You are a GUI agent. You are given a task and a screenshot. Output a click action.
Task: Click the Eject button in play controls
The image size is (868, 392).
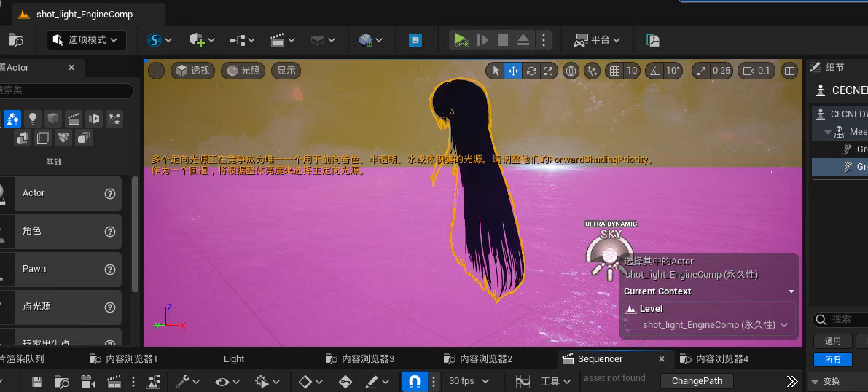[x=523, y=40]
